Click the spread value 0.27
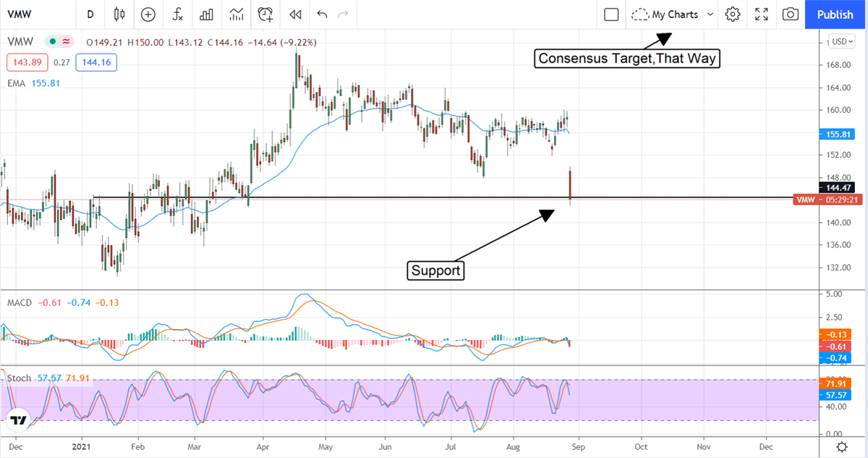The width and height of the screenshot is (868, 458). (61, 63)
